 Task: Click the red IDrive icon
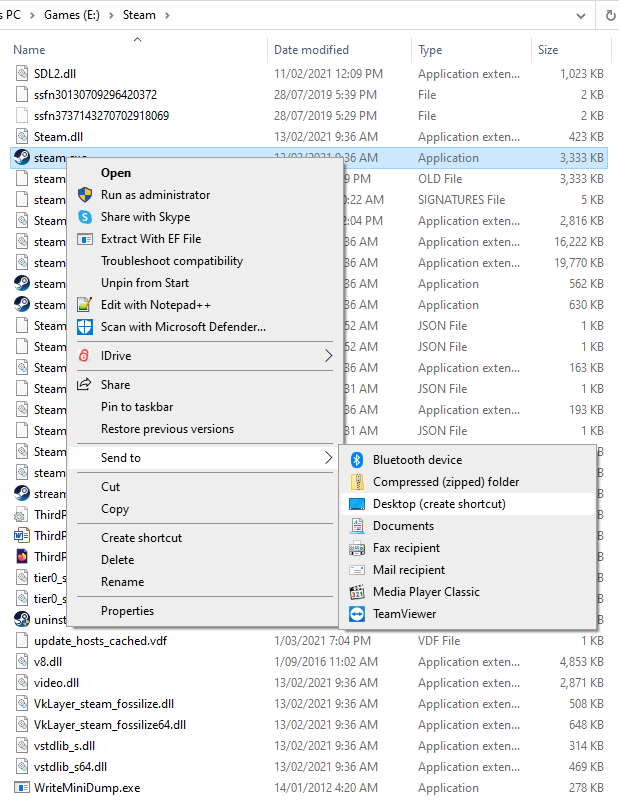point(85,356)
